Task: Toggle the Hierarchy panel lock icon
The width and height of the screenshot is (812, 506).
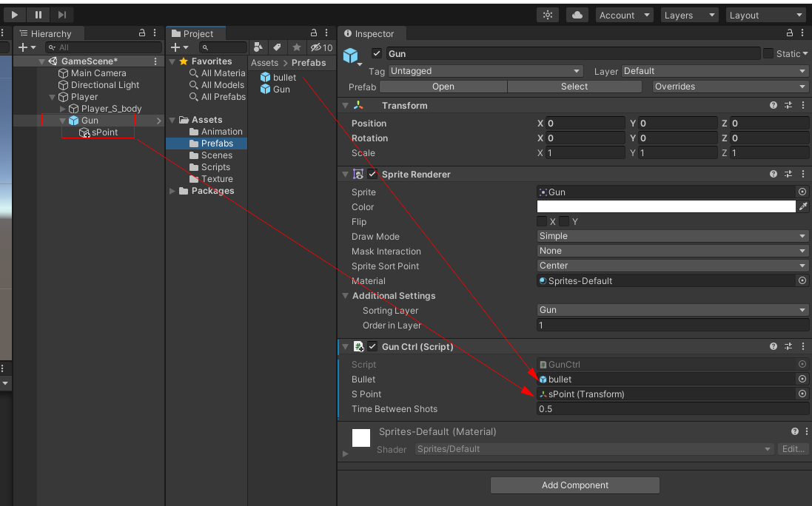Action: [x=142, y=33]
